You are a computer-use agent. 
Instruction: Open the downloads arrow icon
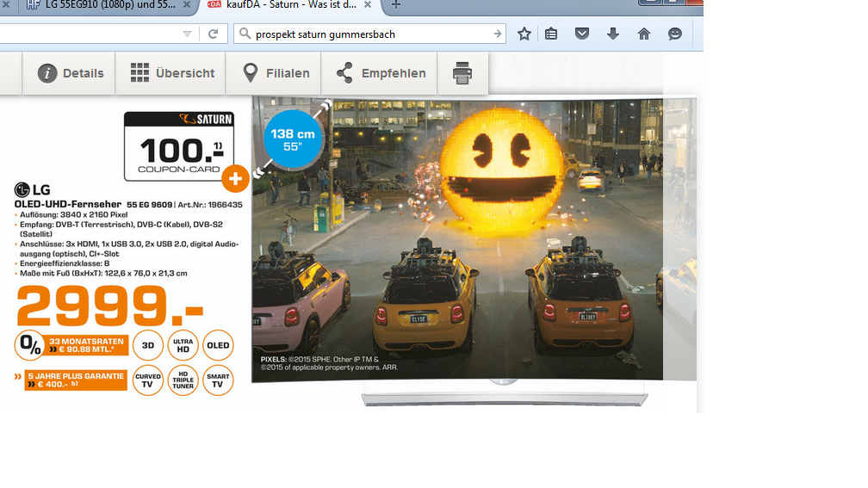(x=613, y=34)
